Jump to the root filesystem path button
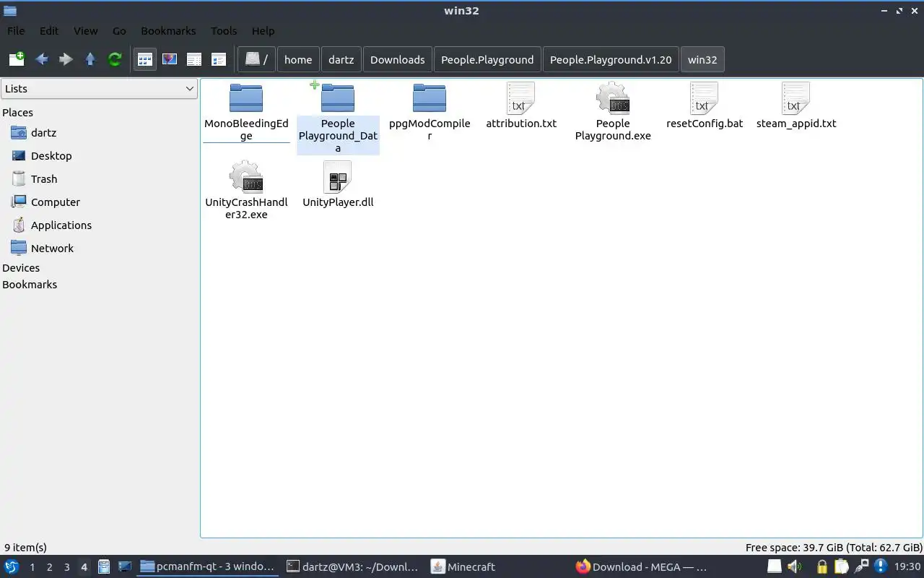Screen dimensions: 924x578 click(256, 59)
